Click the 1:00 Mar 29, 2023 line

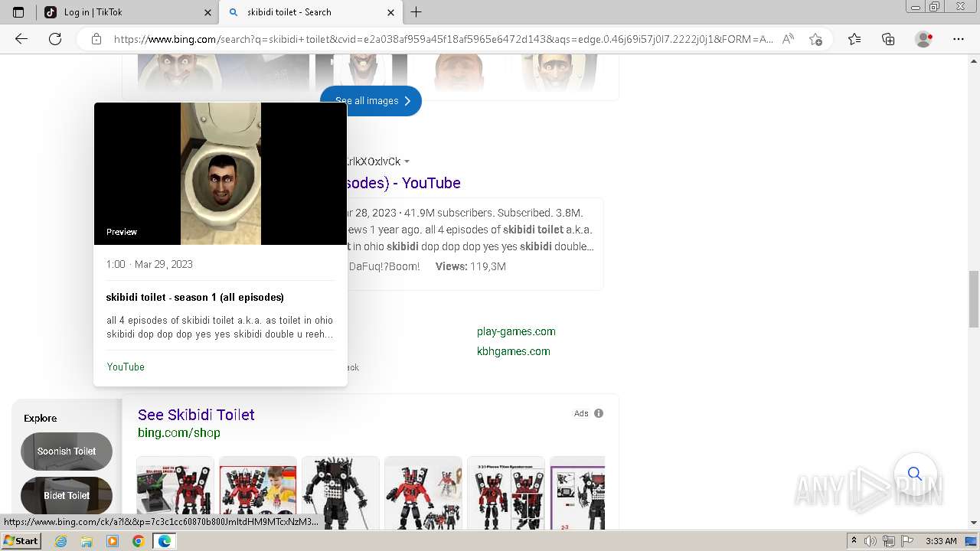point(149,264)
